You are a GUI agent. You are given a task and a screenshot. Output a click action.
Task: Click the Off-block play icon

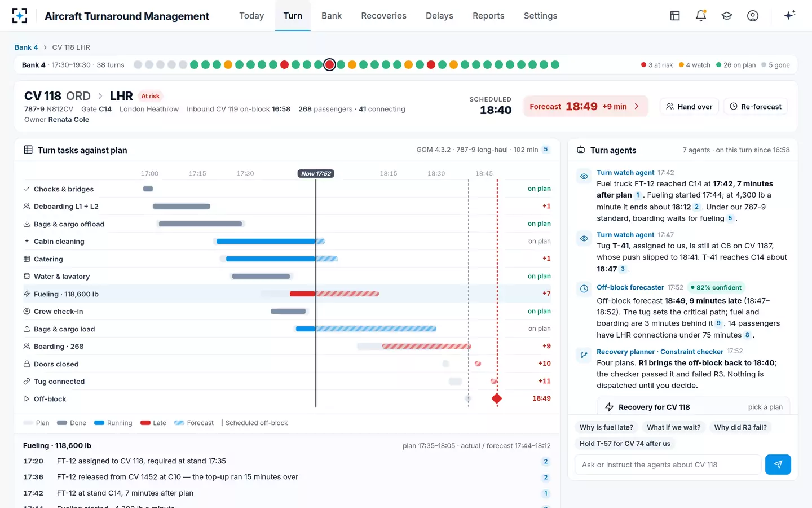[x=27, y=399]
